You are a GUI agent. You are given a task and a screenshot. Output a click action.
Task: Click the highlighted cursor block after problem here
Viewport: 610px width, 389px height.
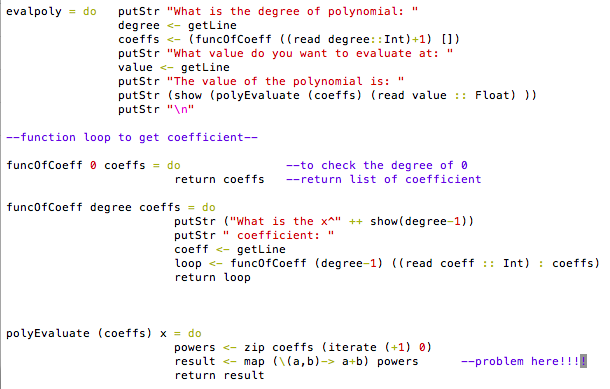click(x=583, y=361)
